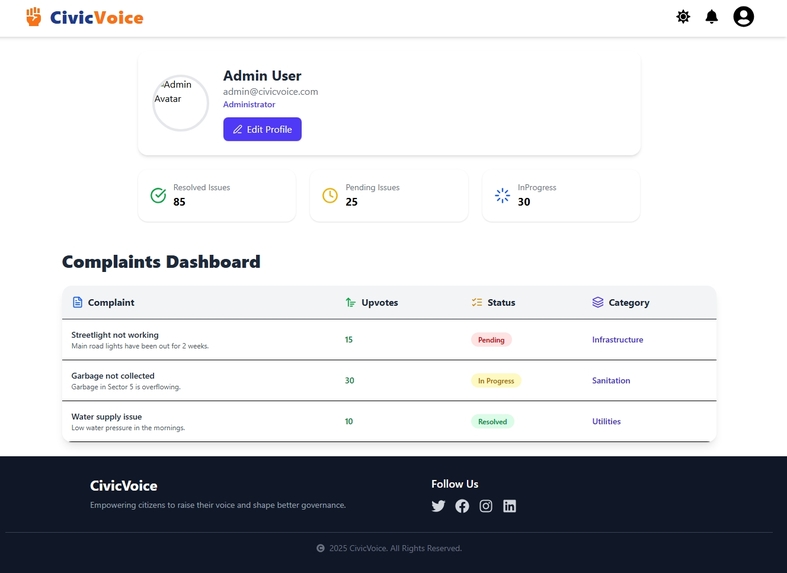Click the Utilities category label

pos(606,421)
